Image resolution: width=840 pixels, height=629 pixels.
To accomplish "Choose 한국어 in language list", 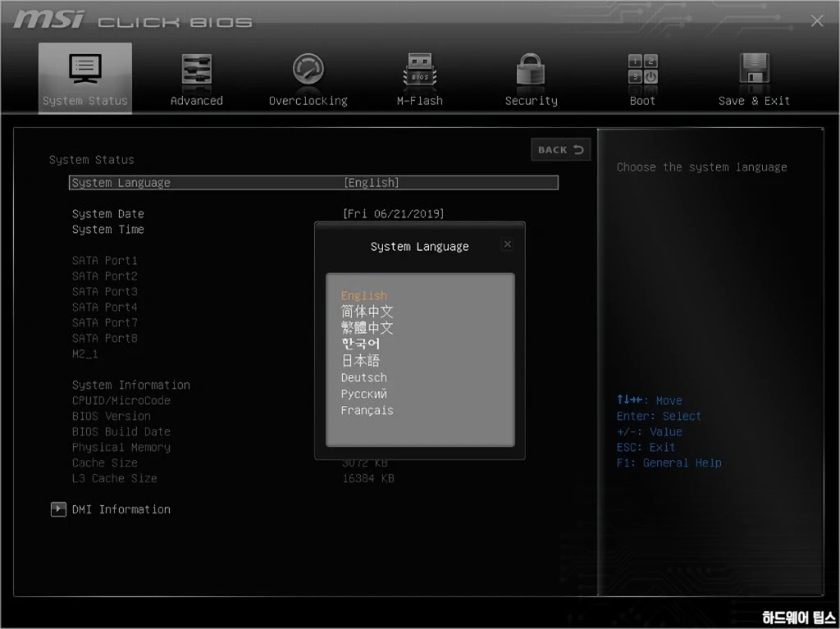I will pos(361,344).
